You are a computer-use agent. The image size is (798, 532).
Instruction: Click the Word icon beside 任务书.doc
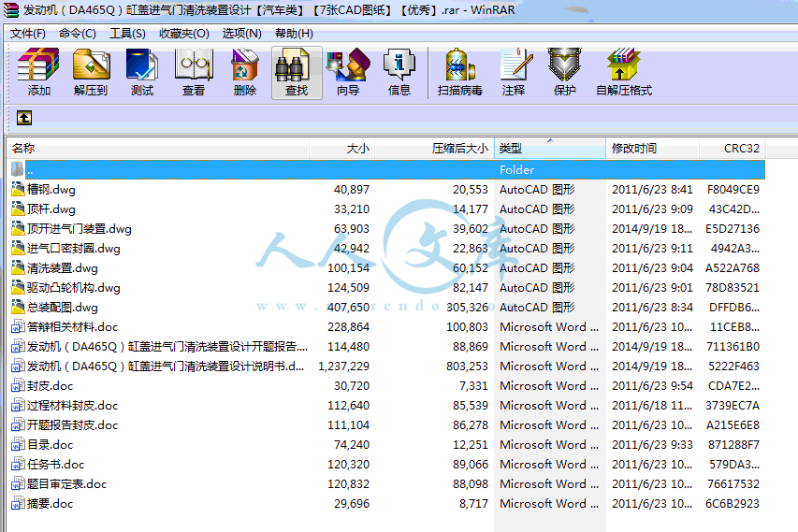(19, 465)
